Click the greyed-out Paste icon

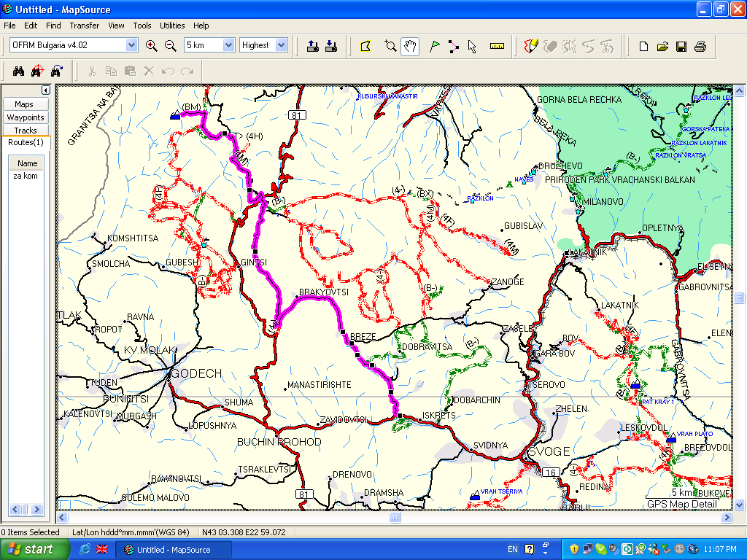[130, 71]
